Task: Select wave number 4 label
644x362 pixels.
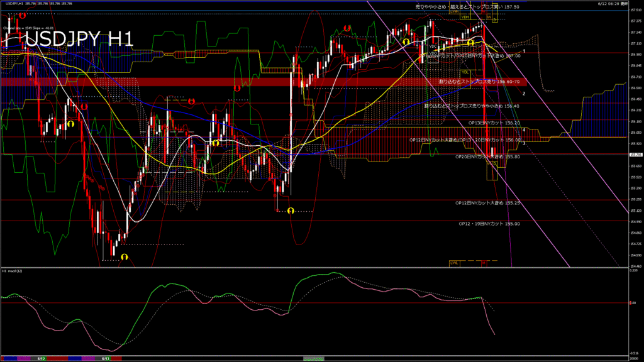Action: click(x=524, y=130)
